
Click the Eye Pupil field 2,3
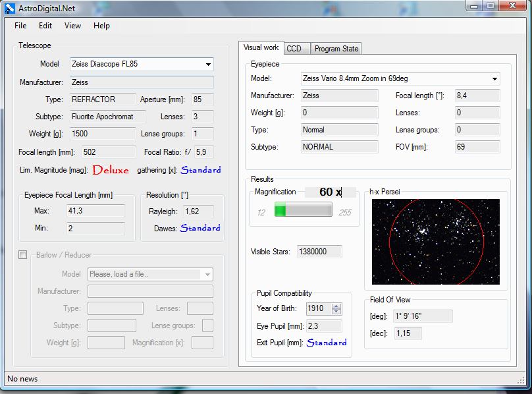324,326
